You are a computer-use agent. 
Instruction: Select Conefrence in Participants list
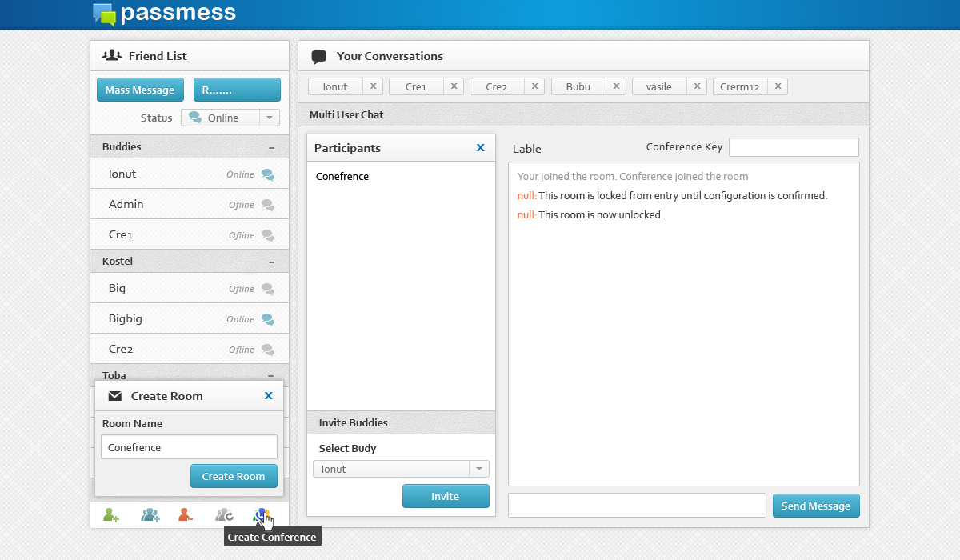click(342, 176)
